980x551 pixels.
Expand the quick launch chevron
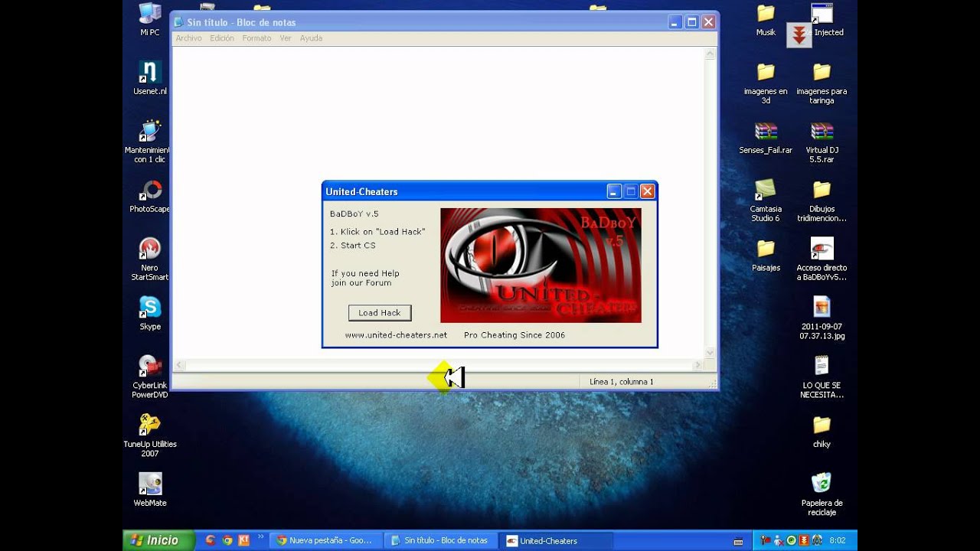pos(260,537)
